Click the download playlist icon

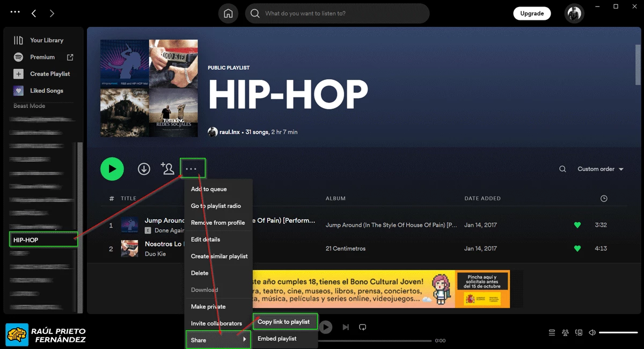coord(144,169)
